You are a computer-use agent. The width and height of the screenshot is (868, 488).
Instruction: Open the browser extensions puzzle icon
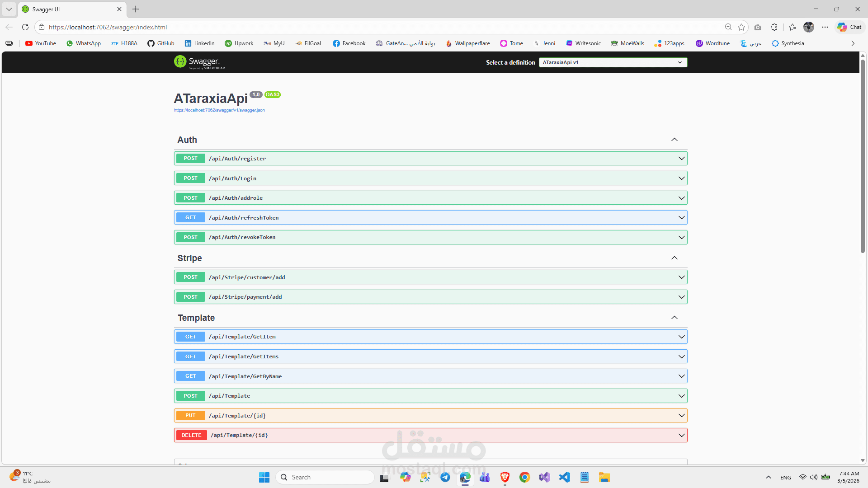[x=774, y=27]
